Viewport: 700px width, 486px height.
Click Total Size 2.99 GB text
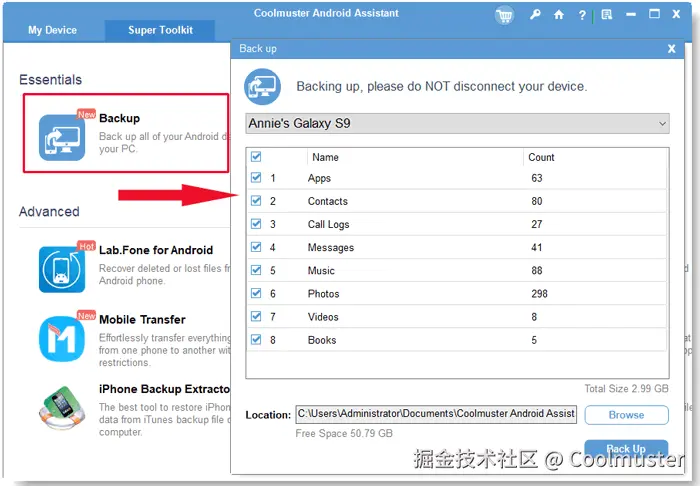point(626,389)
